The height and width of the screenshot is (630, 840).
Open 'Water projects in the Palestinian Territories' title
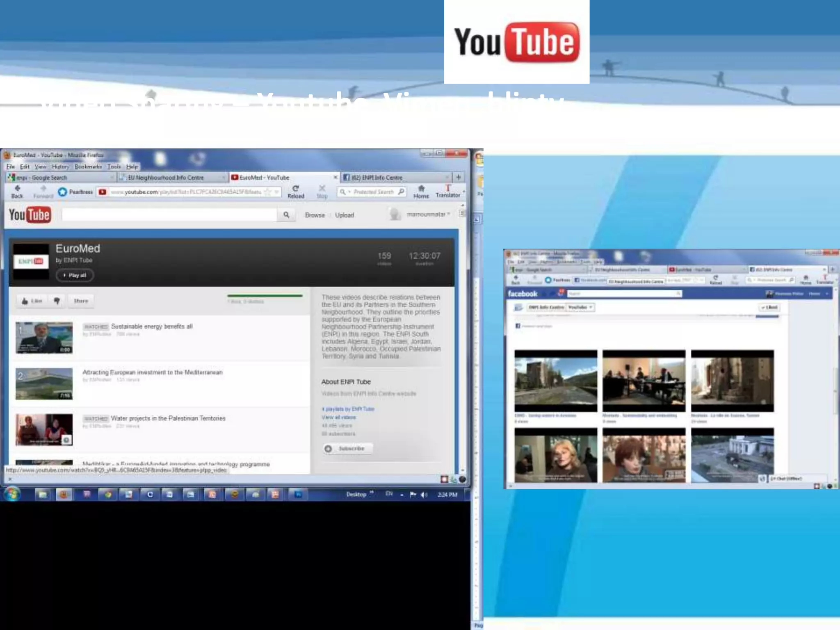pyautogui.click(x=168, y=418)
